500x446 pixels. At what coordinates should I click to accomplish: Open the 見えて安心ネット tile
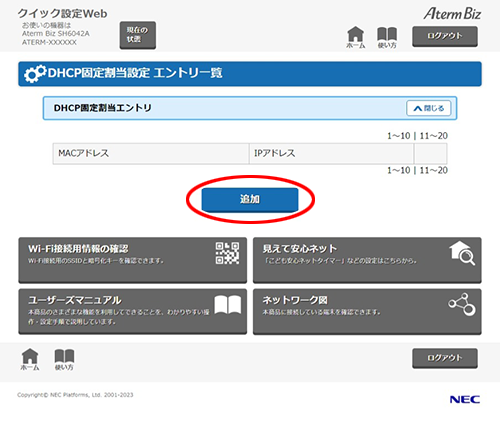pyautogui.click(x=367, y=260)
